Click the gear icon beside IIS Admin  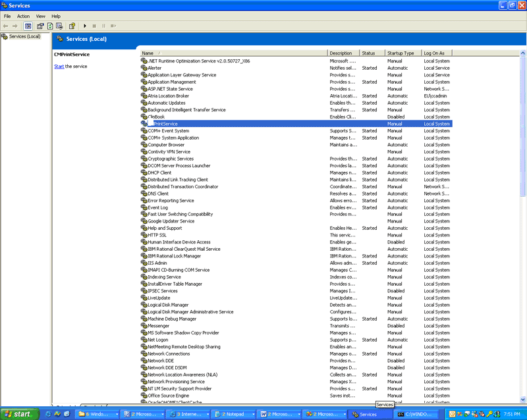[x=144, y=263]
